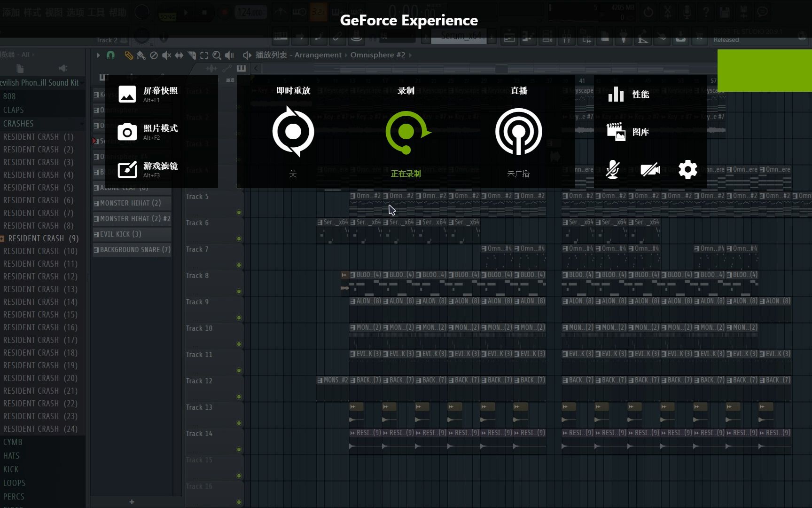Viewport: 812px width, 508px height.
Task: Mute Track 10 with its green dot
Action: click(x=239, y=344)
